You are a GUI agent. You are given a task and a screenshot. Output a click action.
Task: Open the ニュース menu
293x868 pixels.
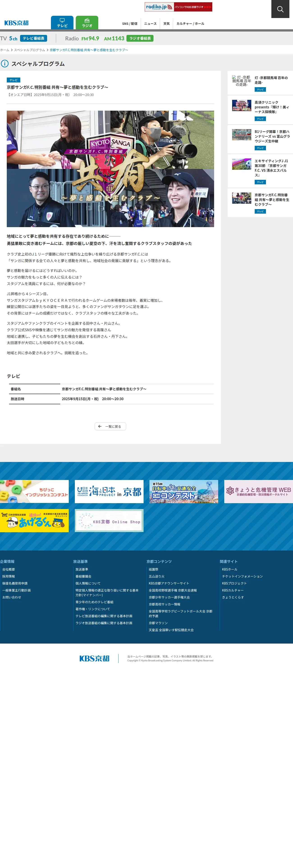[150, 24]
